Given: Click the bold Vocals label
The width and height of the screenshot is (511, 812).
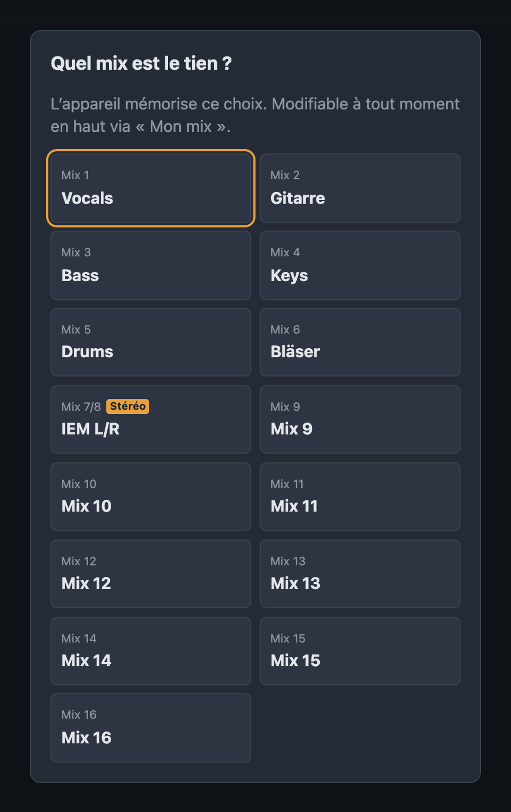Looking at the screenshot, I should [87, 198].
